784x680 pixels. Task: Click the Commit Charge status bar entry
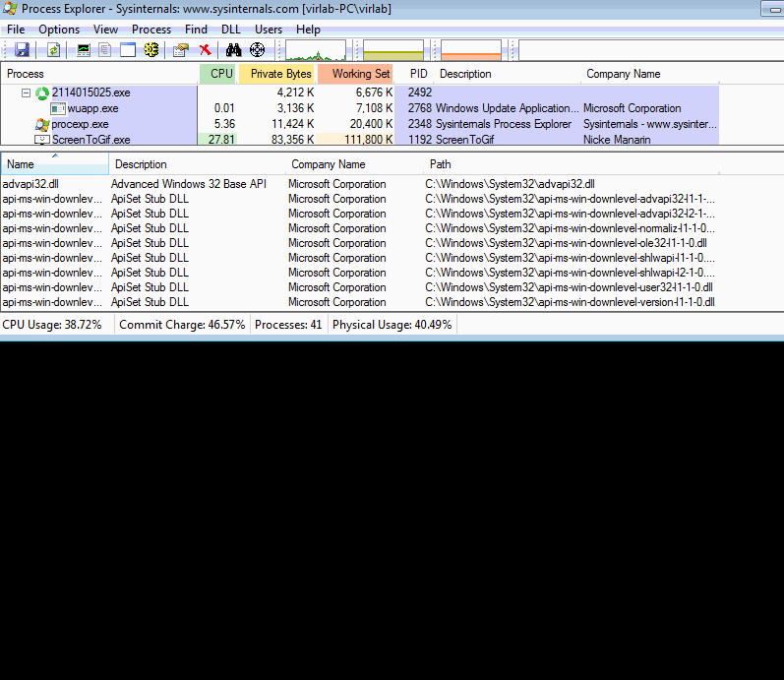click(182, 325)
